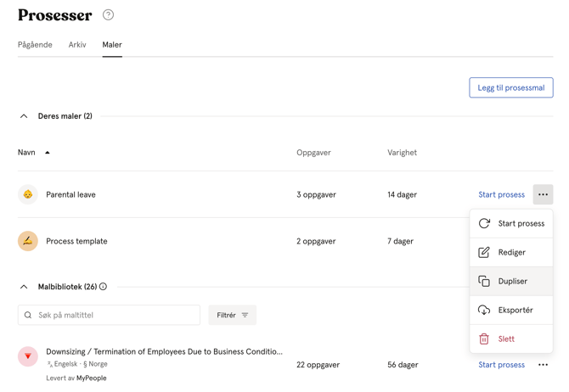Screen dimensions: 569x392
Task: Click the 3 oppgaver cell
Action: pyautogui.click(x=316, y=194)
